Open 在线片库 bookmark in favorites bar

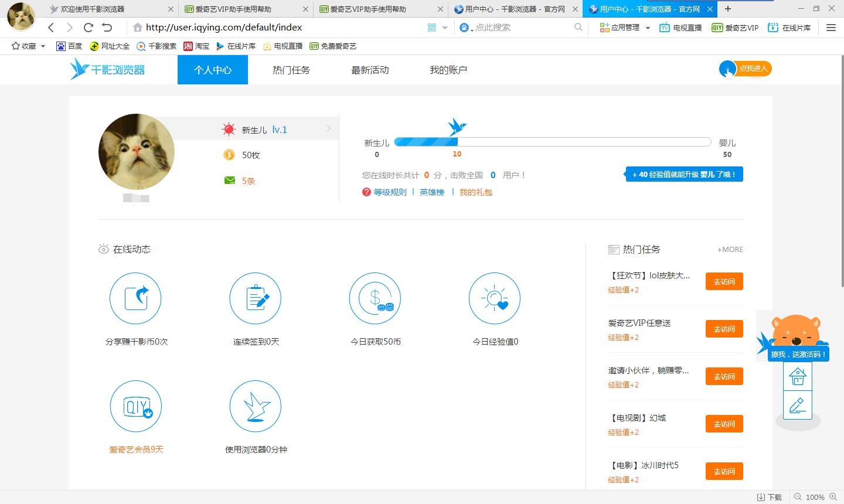(236, 46)
